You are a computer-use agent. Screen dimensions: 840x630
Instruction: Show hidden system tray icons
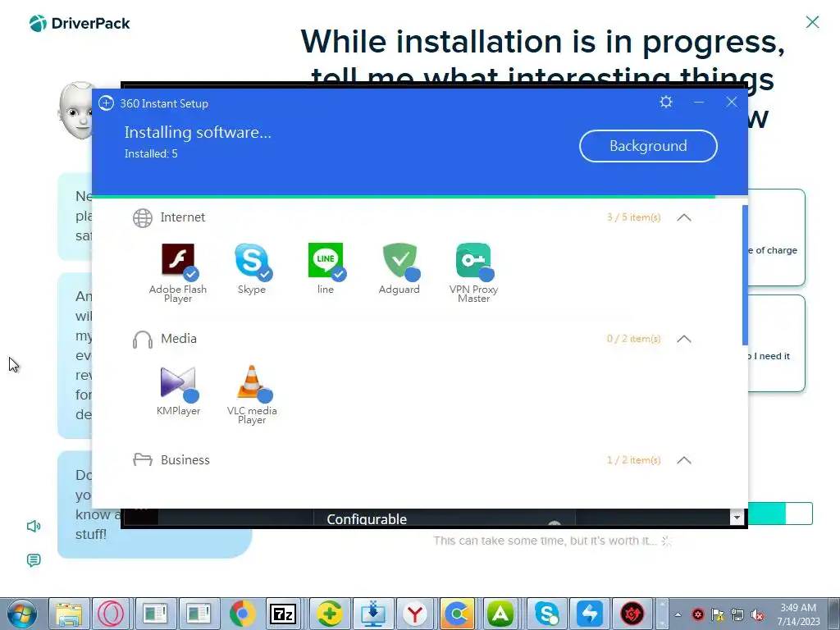[x=678, y=614]
